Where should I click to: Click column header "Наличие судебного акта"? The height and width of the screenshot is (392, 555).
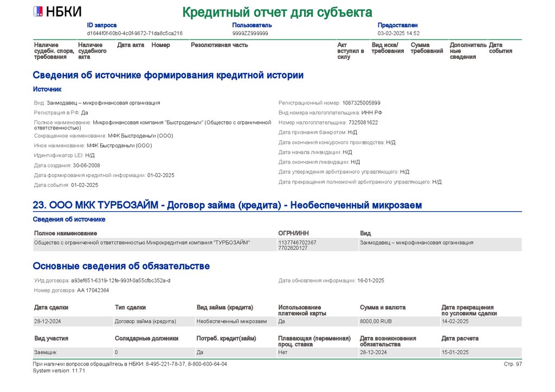(x=92, y=51)
